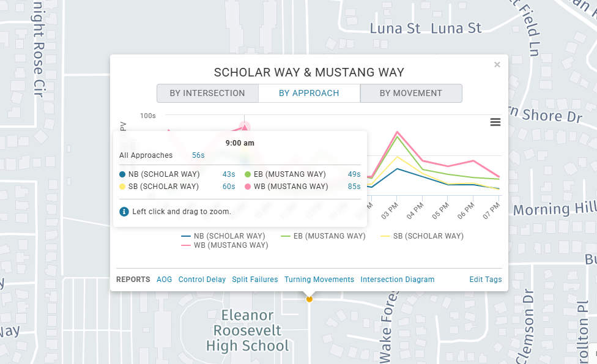Viewport: 597px width, 364px height.
Task: Open the Split Failures report
Action: pos(255,280)
